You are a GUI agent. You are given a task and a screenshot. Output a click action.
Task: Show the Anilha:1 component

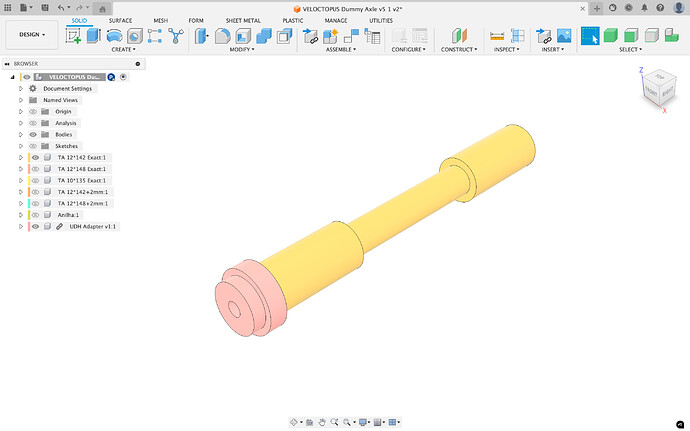click(35, 215)
